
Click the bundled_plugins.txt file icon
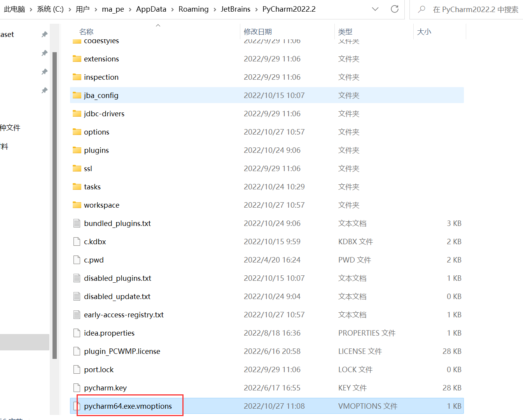(77, 223)
